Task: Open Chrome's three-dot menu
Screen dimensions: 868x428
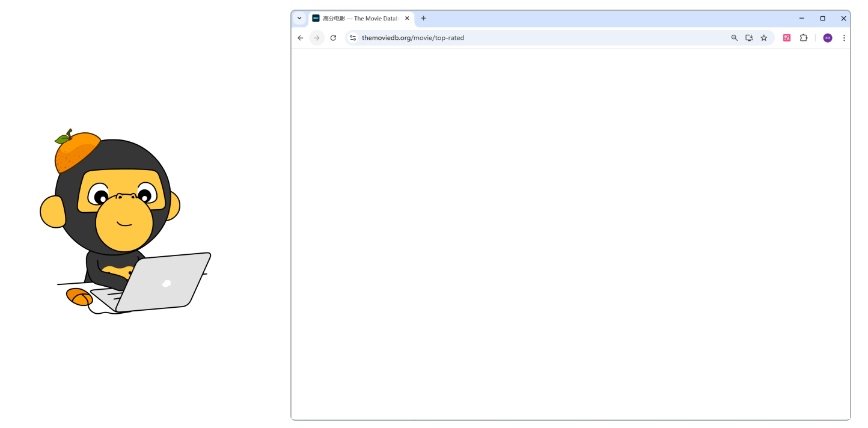Action: (x=844, y=38)
